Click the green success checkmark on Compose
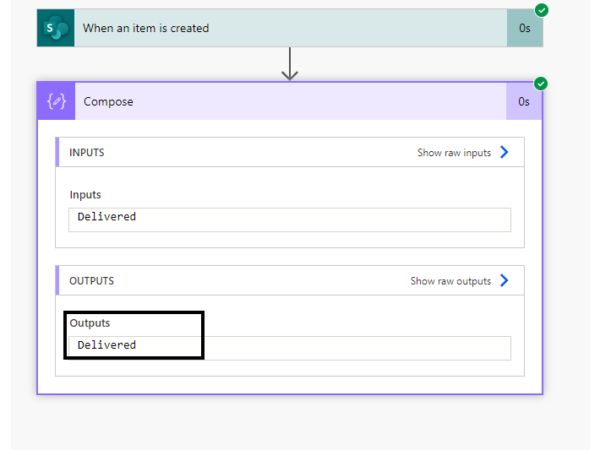Viewport: 600px width, 450px height. click(541, 83)
